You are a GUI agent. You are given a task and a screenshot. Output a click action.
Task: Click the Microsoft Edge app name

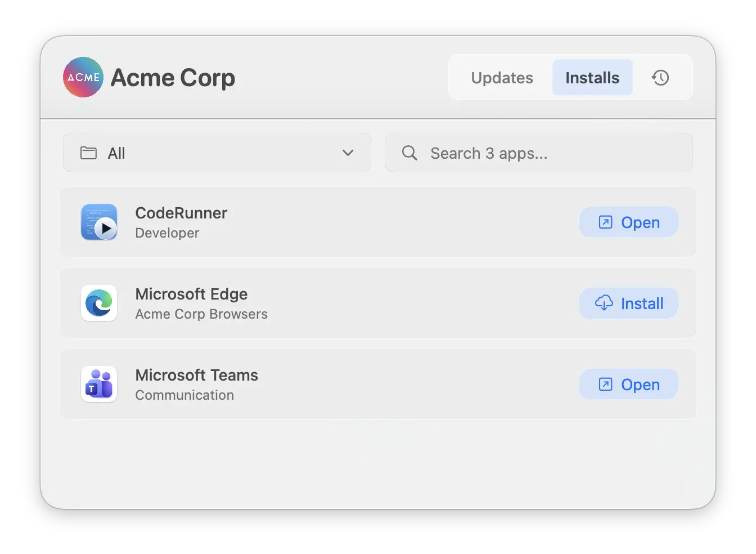coord(191,294)
